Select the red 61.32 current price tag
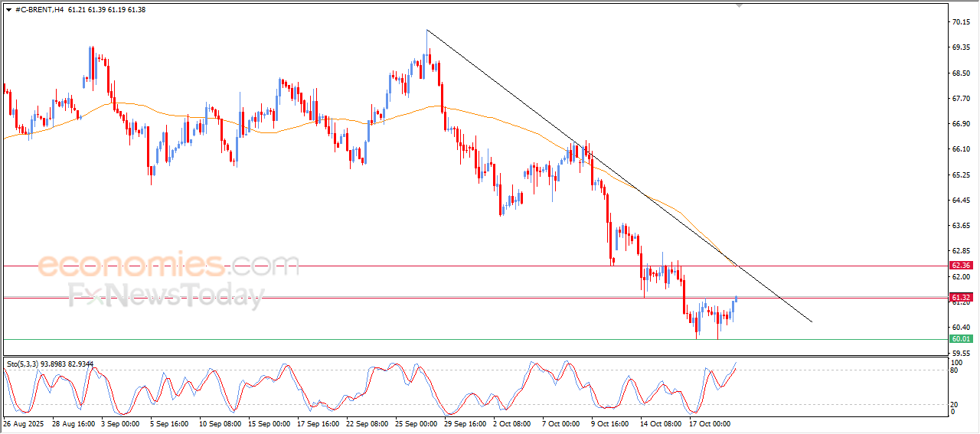980x434 pixels. (961, 297)
